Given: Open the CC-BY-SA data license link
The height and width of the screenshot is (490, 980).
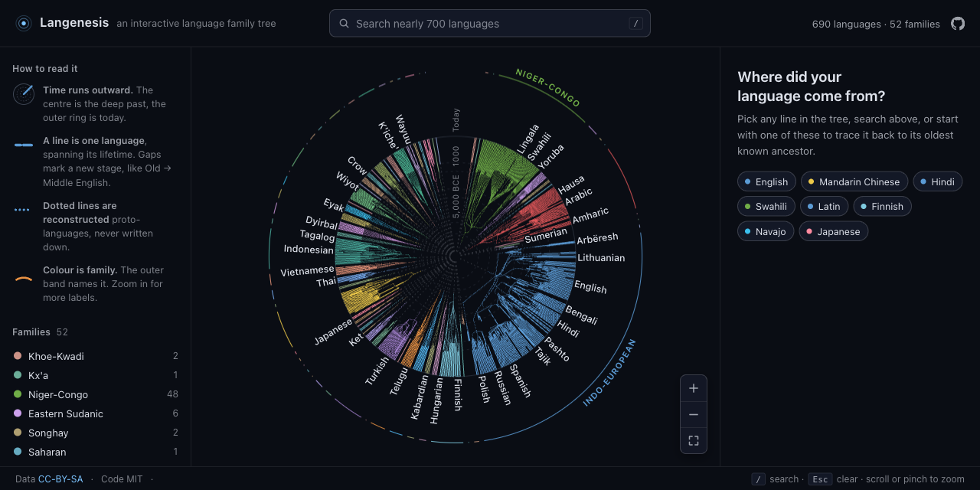Looking at the screenshot, I should pos(60,479).
